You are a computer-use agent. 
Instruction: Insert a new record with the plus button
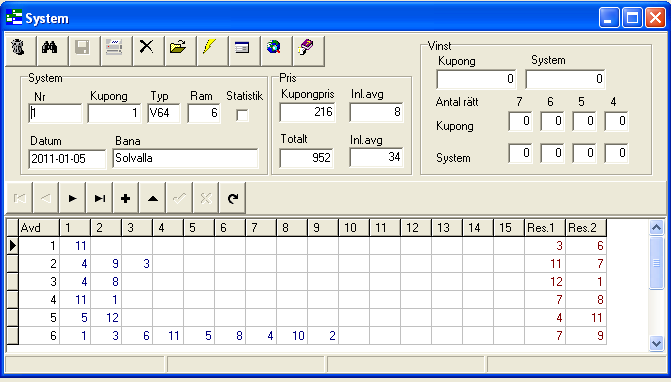(126, 198)
